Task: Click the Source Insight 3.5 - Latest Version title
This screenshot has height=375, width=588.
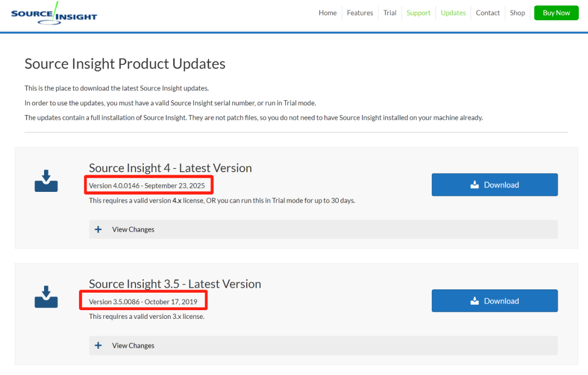Action: (x=175, y=284)
